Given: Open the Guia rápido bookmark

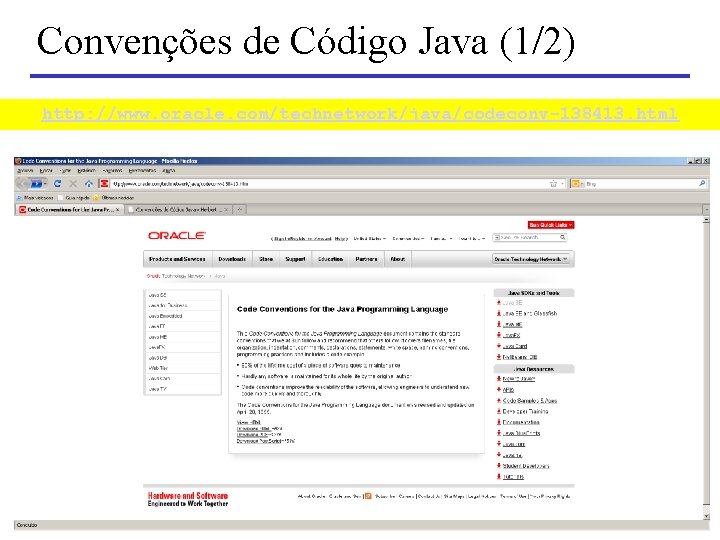Looking at the screenshot, I should [x=73, y=198].
